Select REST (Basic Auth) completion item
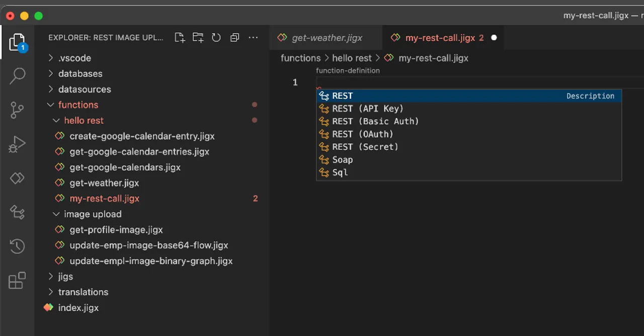 coord(375,121)
